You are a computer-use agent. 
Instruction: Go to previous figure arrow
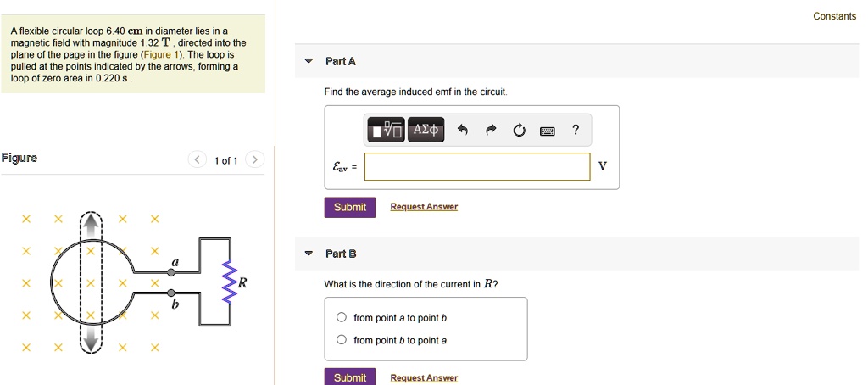click(197, 159)
